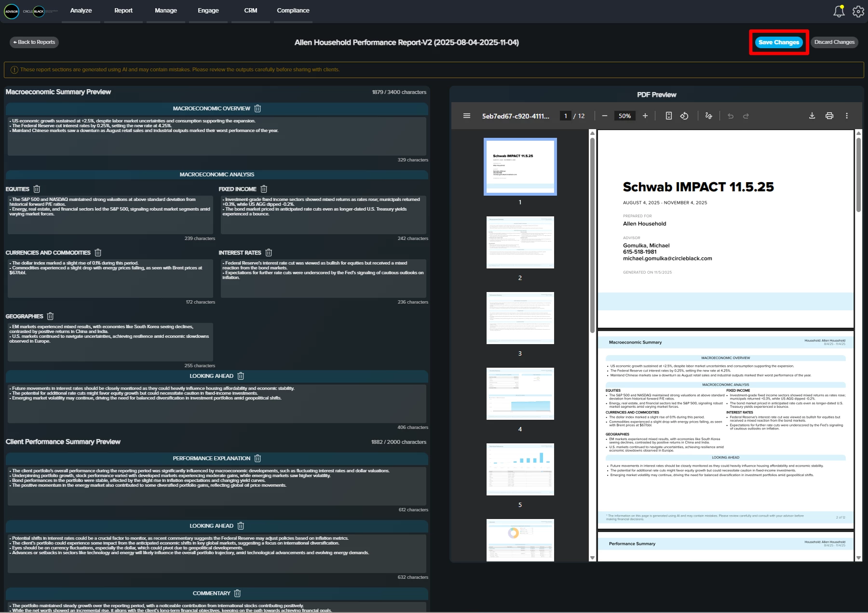Click the Save Changes button
The width and height of the screenshot is (868, 613).
(779, 42)
